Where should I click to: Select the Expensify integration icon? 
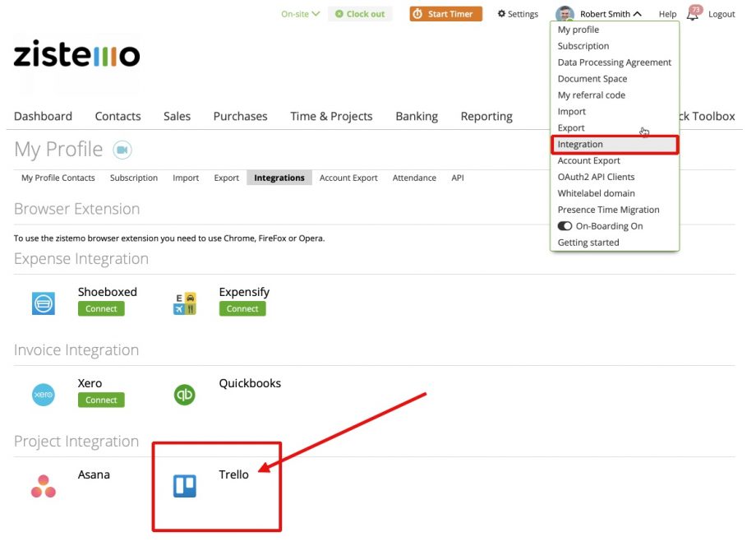click(184, 303)
